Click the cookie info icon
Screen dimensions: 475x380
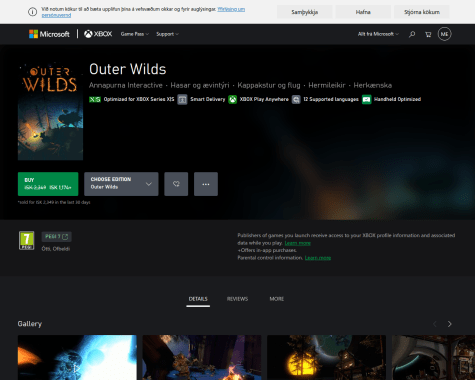click(32, 12)
